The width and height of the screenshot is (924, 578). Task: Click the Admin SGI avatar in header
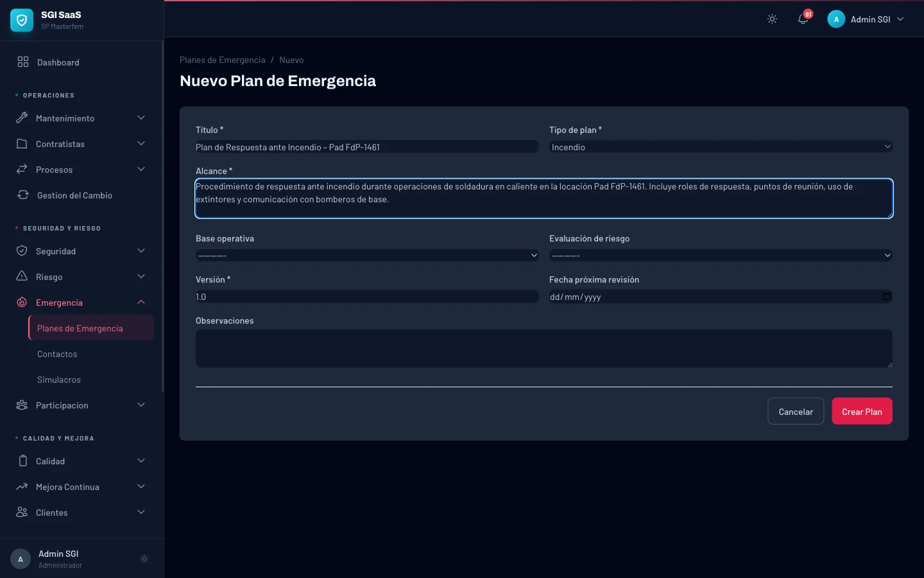point(836,19)
